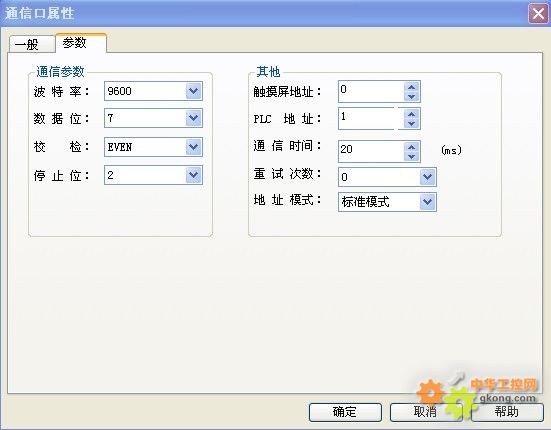Close the 通信口属性 dialog window
The height and width of the screenshot is (430, 551).
tap(538, 14)
